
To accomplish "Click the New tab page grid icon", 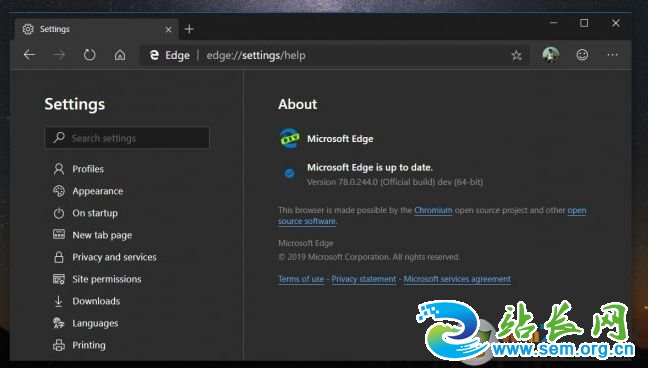I will [59, 234].
